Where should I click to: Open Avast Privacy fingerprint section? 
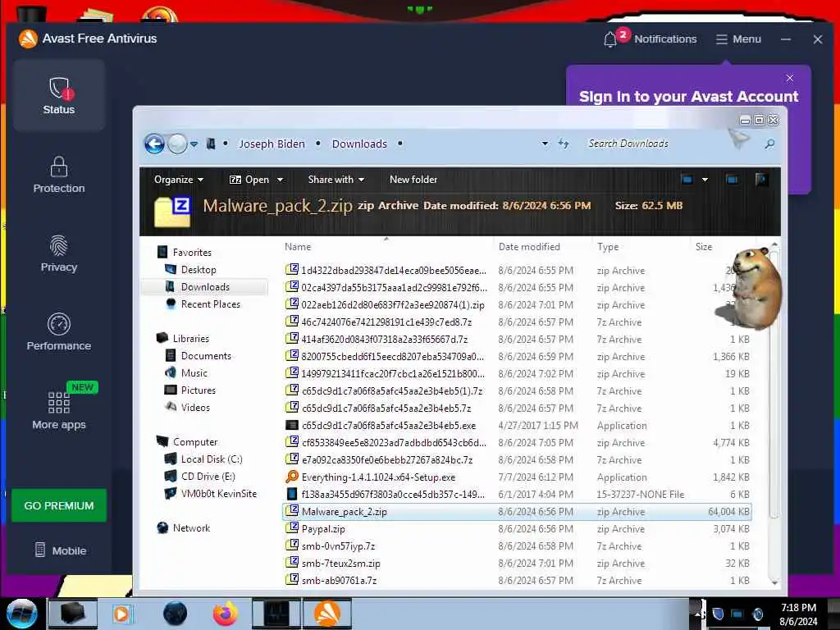click(59, 253)
